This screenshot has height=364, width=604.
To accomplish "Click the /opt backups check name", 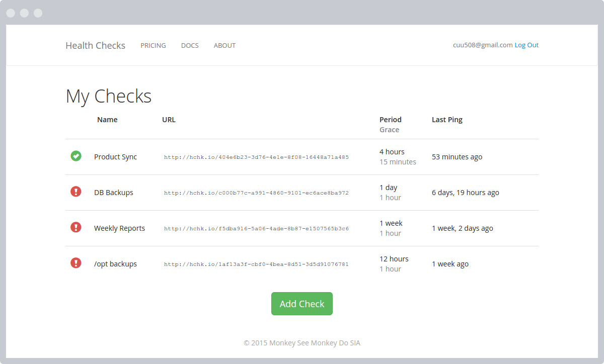I will (x=115, y=264).
